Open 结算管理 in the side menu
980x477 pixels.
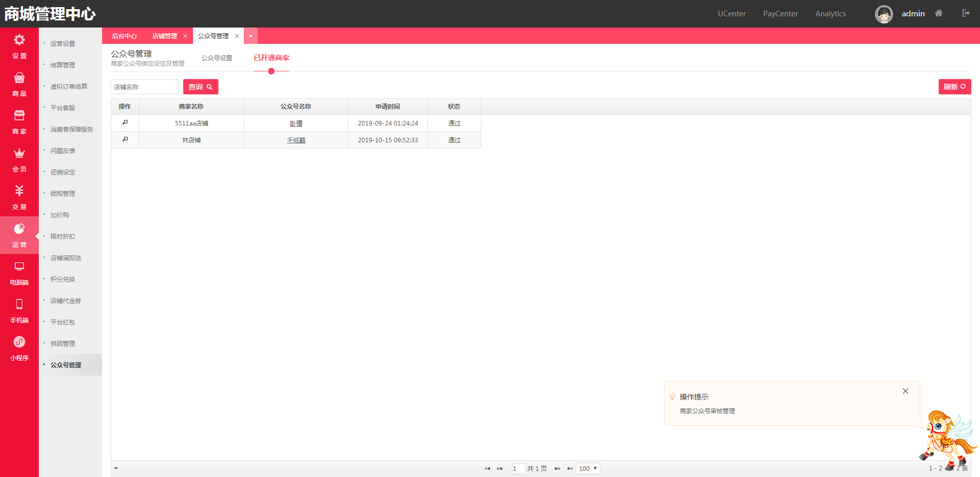(x=63, y=65)
